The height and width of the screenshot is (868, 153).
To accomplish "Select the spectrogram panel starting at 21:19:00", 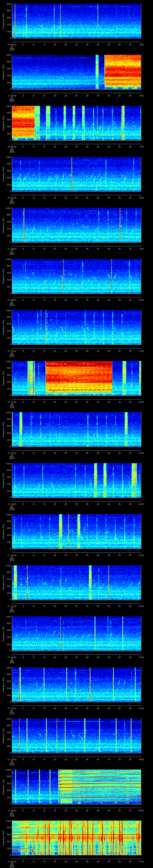I will point(77,786).
